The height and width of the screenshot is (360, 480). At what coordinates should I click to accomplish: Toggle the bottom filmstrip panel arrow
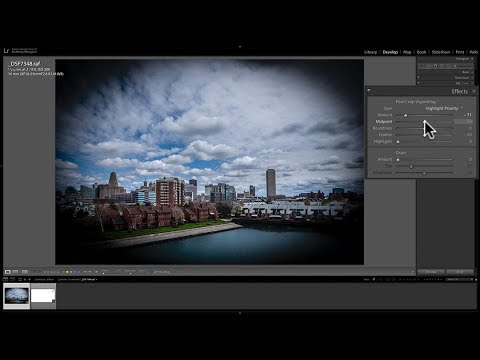(240, 313)
